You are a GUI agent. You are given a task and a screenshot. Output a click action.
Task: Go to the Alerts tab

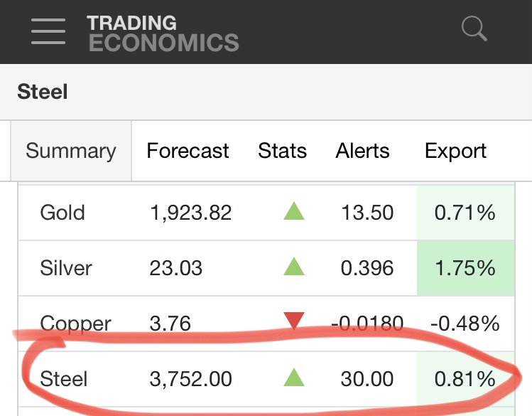click(x=362, y=151)
